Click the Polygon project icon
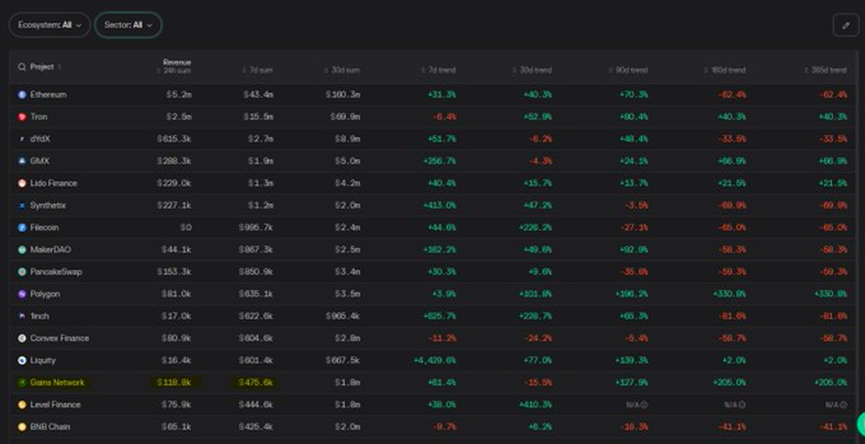This screenshot has height=444, width=865. (x=22, y=294)
